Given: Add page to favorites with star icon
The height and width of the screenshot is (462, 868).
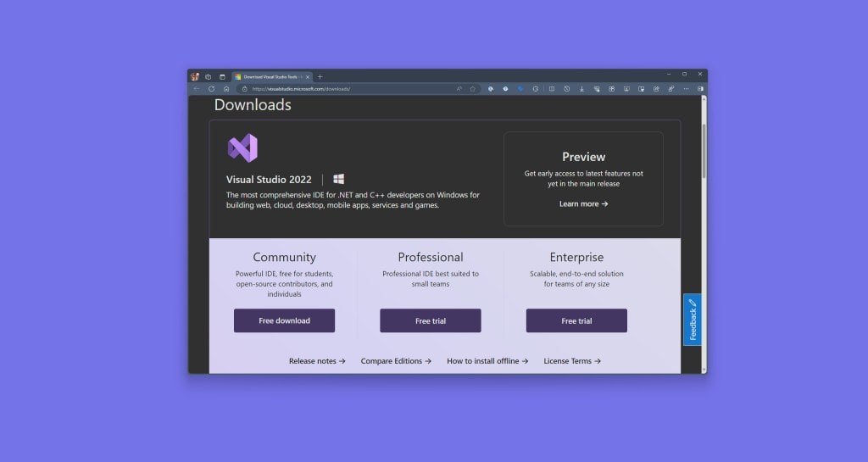Looking at the screenshot, I should 473,88.
